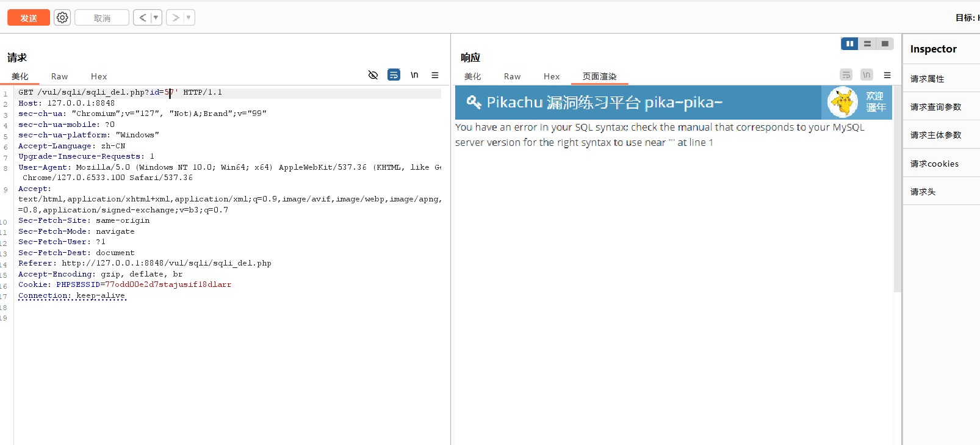Select the 页面渲染 render tab in the response panel
980x445 pixels.
point(599,76)
